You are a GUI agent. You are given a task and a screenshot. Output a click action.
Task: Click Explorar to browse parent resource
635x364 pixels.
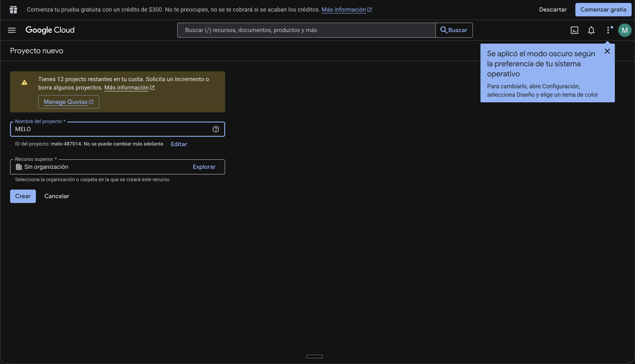click(204, 167)
